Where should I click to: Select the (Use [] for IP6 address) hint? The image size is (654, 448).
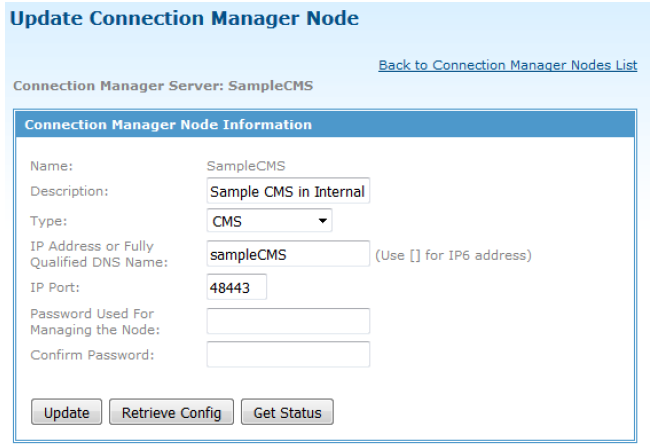[453, 255]
